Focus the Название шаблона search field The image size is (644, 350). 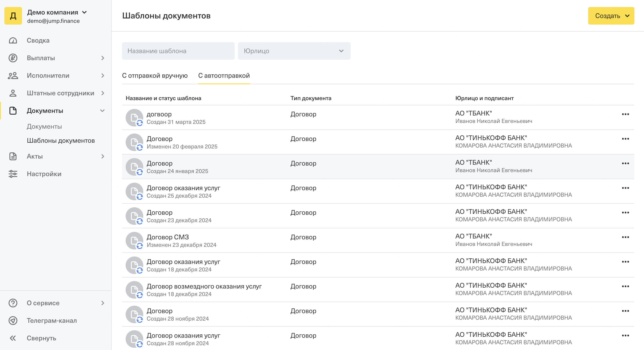(178, 51)
